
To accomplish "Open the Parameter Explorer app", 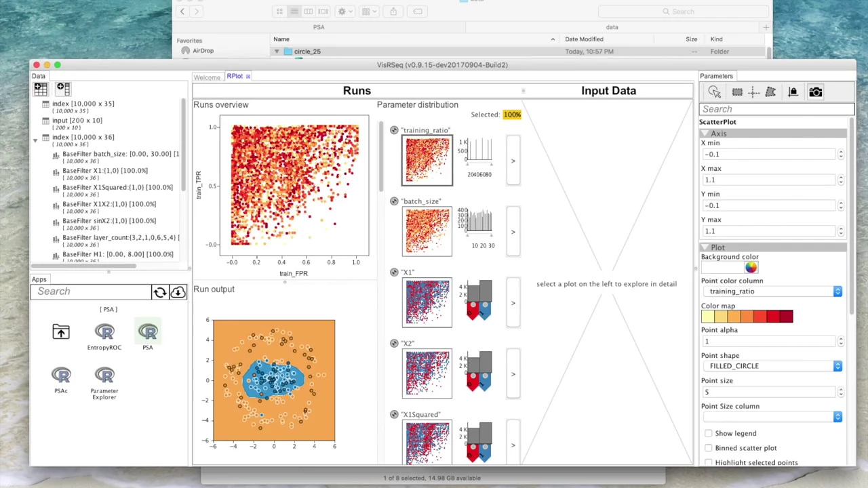I will pyautogui.click(x=104, y=383).
